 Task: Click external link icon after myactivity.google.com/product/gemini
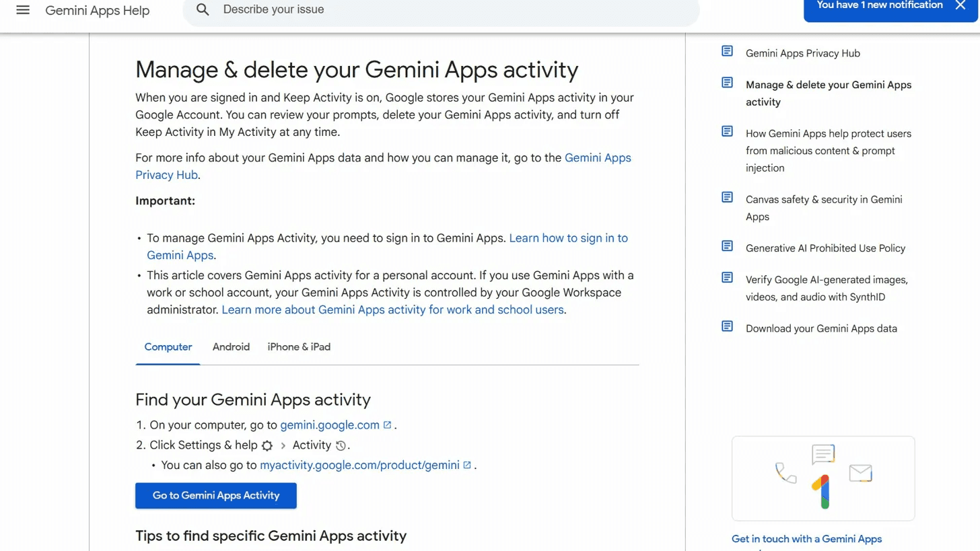pyautogui.click(x=467, y=465)
